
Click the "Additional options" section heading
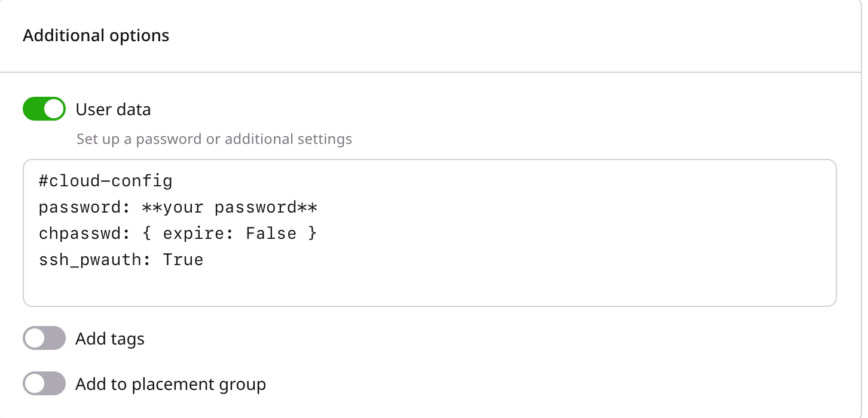96,36
